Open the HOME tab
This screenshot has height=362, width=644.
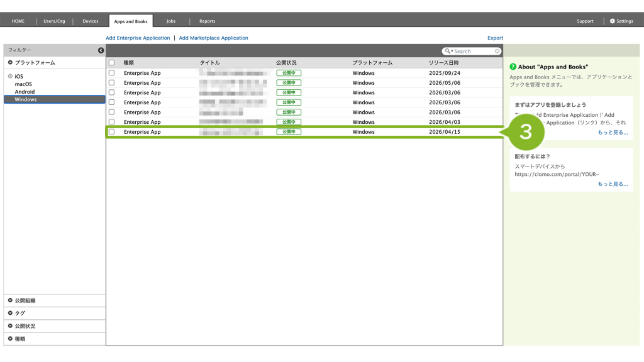(x=18, y=21)
